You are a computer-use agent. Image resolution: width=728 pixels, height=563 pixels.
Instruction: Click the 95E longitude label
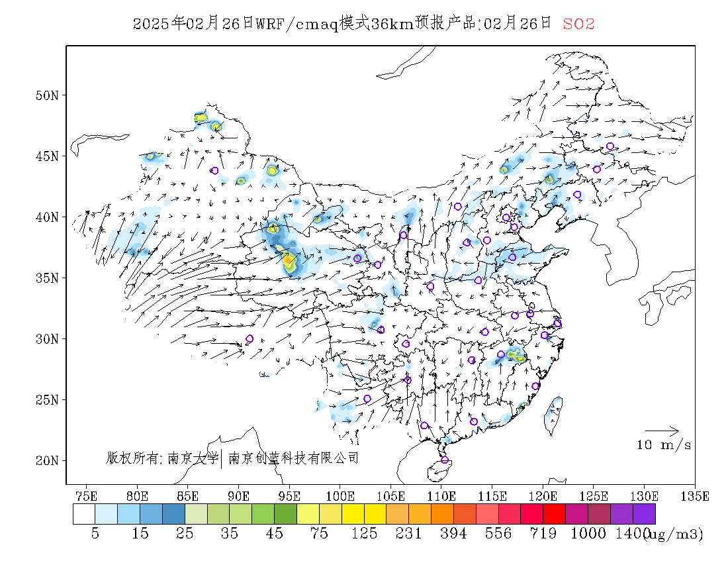click(289, 496)
